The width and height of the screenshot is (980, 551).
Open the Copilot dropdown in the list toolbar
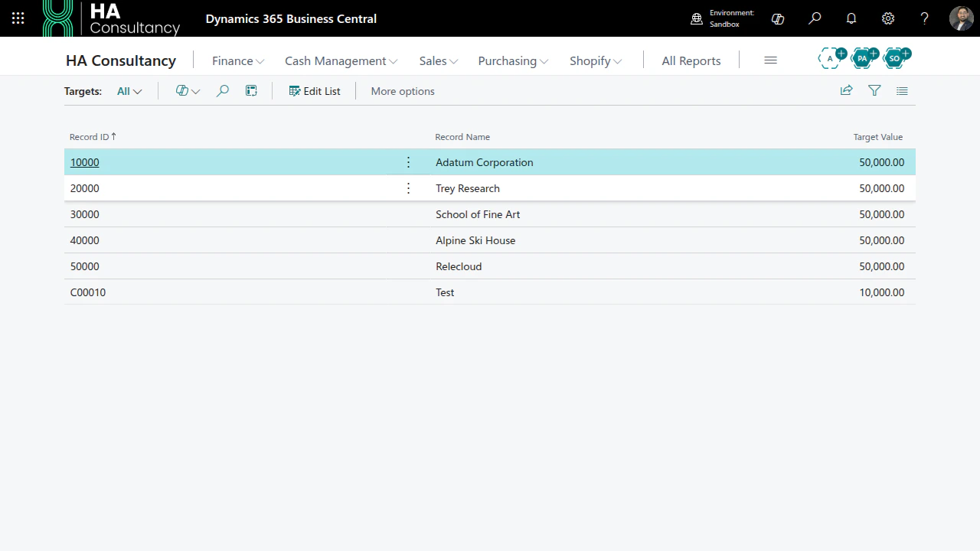coord(188,91)
